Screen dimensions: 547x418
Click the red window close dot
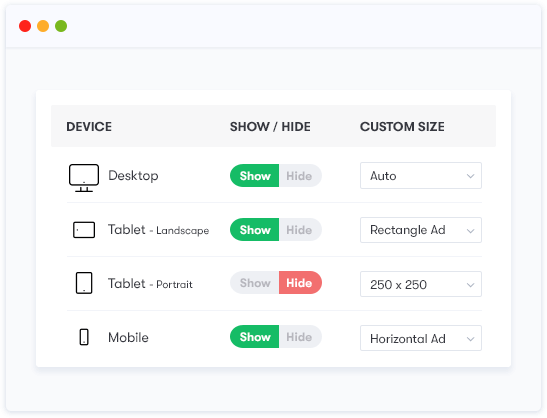(x=25, y=26)
